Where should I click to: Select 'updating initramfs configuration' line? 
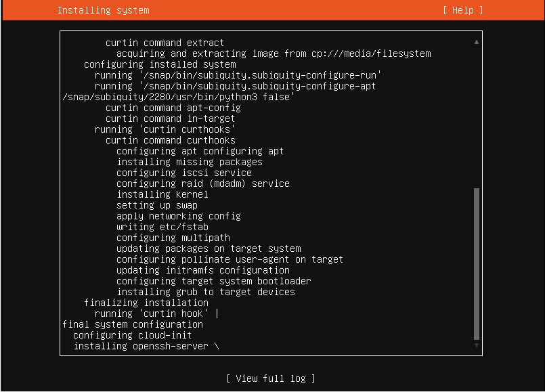[202, 270]
